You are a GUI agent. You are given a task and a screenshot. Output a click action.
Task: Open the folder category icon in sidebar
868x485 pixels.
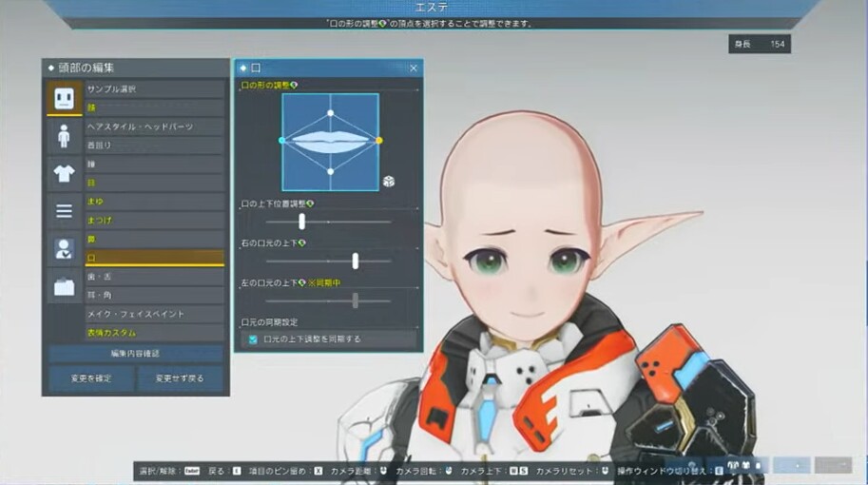(x=65, y=286)
